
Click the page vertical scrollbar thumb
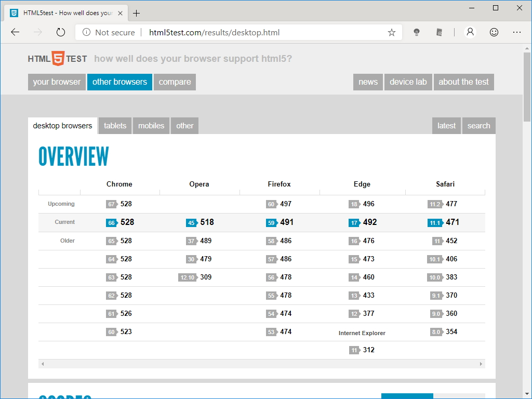[x=527, y=87]
